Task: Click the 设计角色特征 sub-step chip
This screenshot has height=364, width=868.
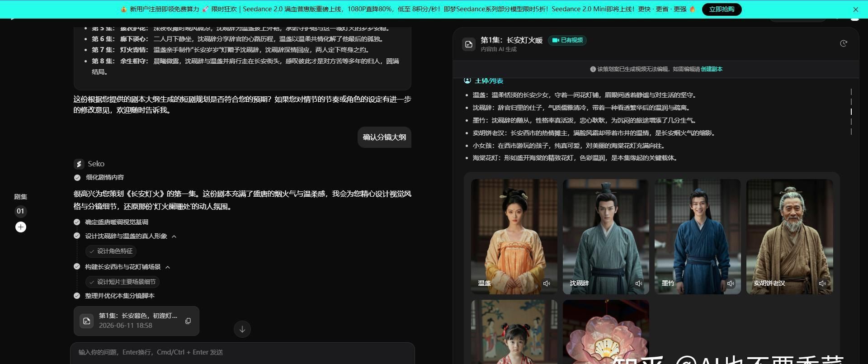Action: coord(111,251)
